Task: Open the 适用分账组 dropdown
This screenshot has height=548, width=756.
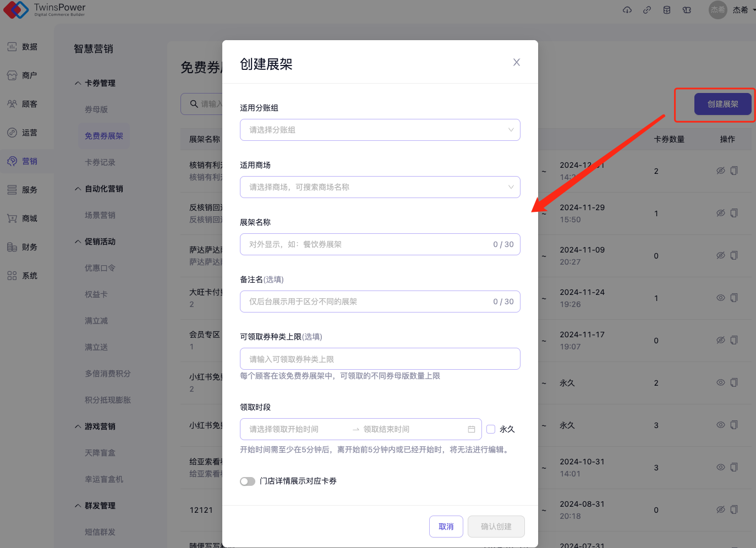Action: [380, 130]
